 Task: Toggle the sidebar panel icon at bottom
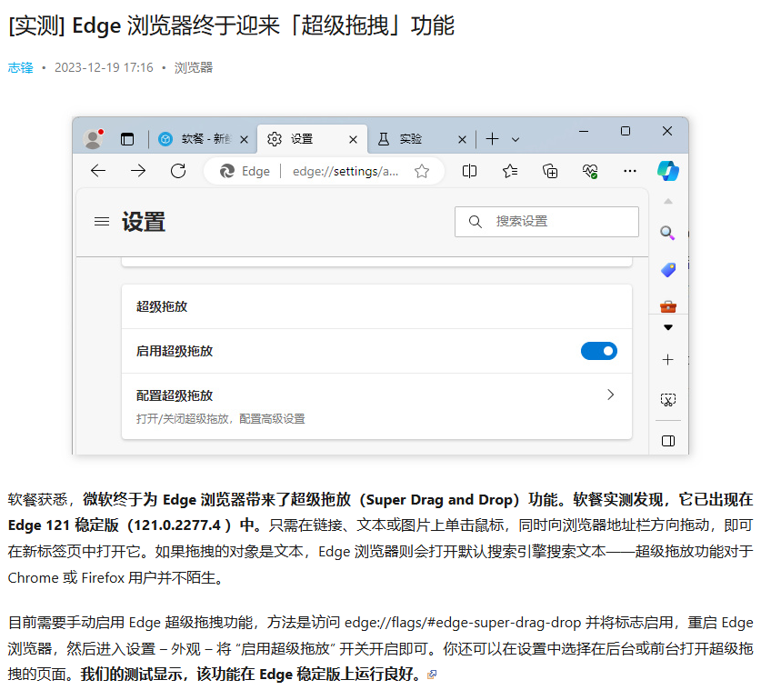(668, 441)
